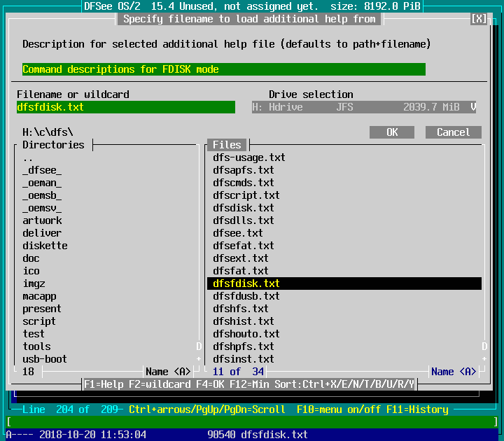The height and width of the screenshot is (441, 504).
Task: Select the highlighted dfsfdisk.txt file
Action: coord(344,283)
